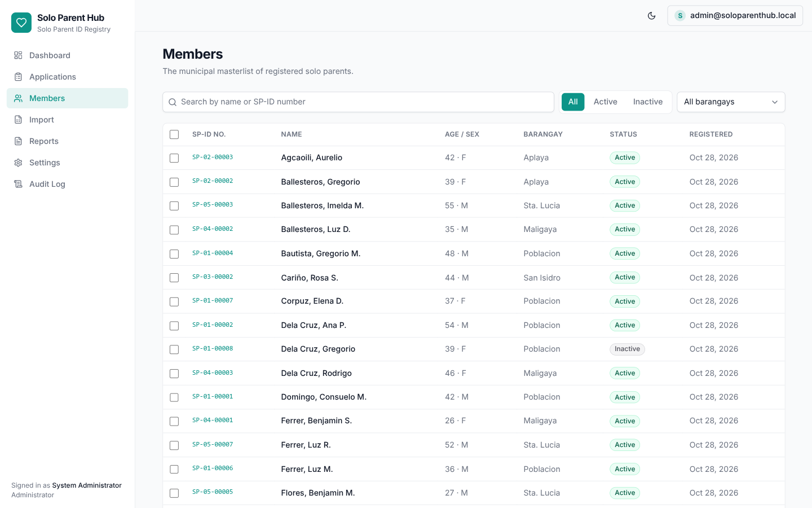Open member record SP-05-00003
Viewport: 812px width, 508px height.
(213, 205)
